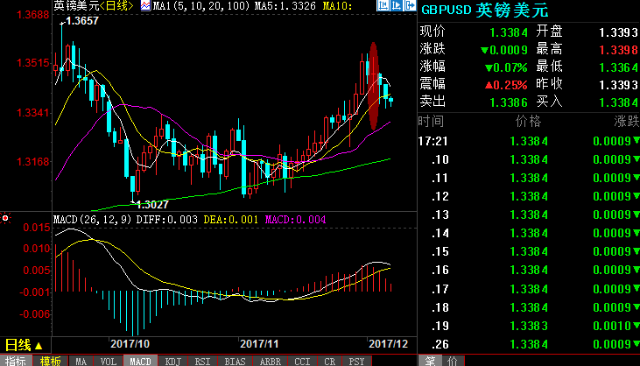Click the 2017/11 date marker on timeline

click(x=259, y=344)
